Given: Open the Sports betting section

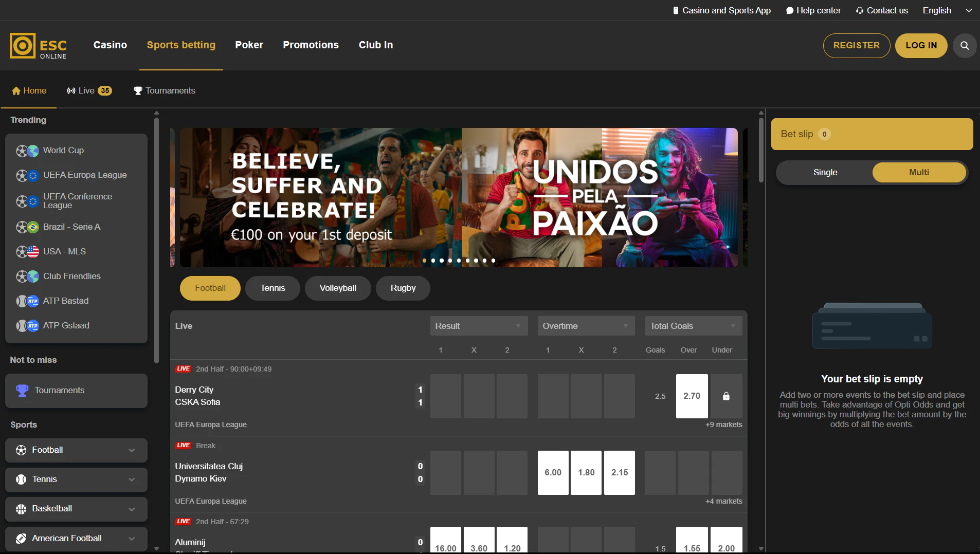Looking at the screenshot, I should click(181, 45).
